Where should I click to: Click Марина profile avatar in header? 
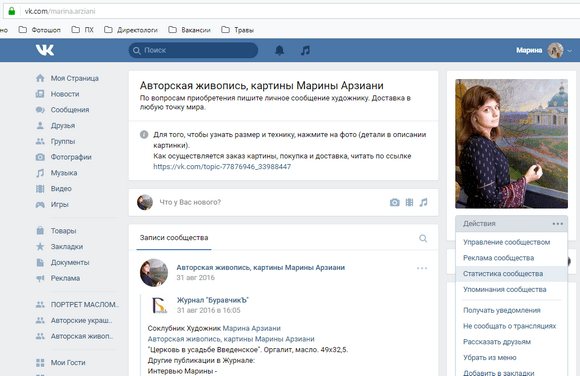(555, 50)
